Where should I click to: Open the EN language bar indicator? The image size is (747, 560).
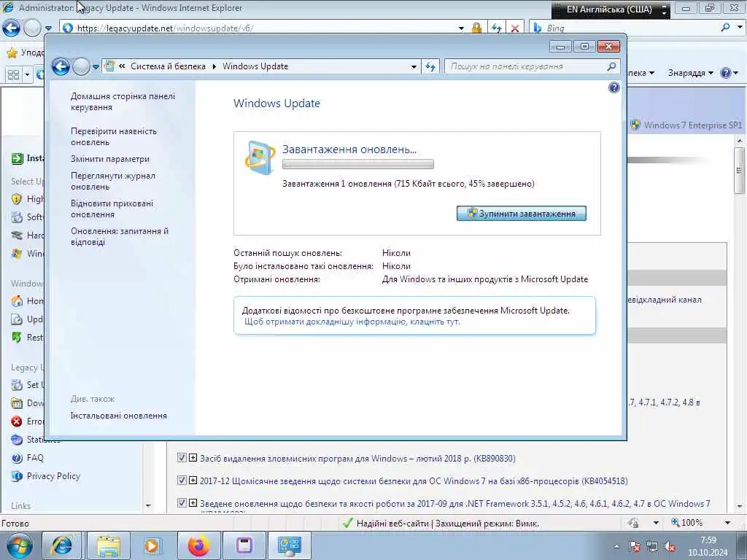pos(609,9)
